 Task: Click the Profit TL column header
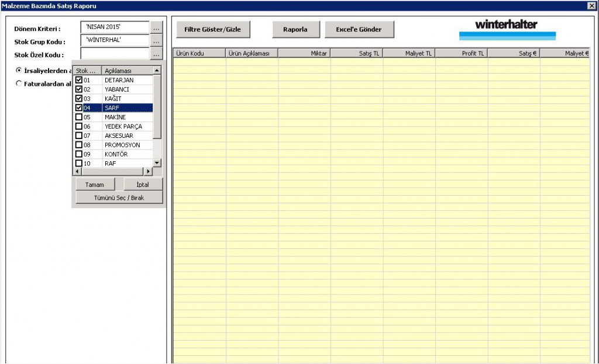[x=461, y=53]
